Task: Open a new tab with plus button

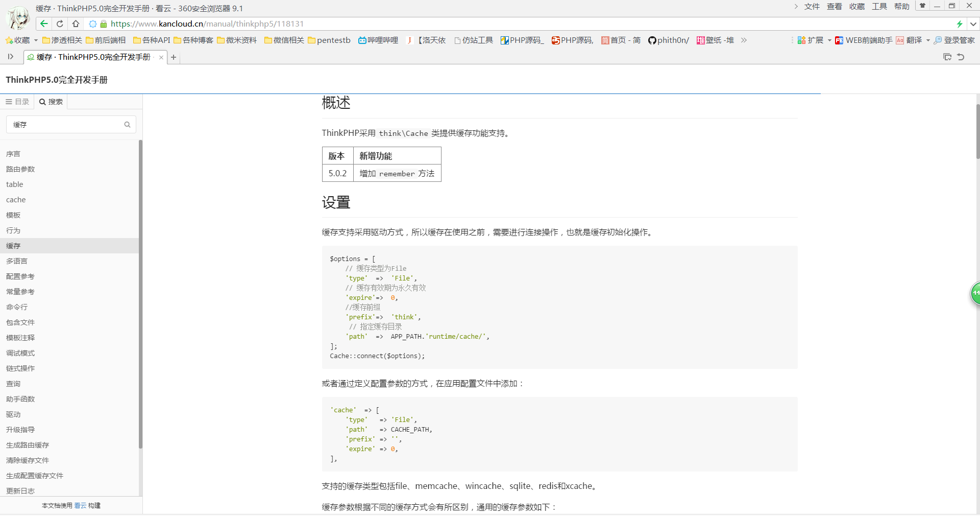Action: click(174, 57)
